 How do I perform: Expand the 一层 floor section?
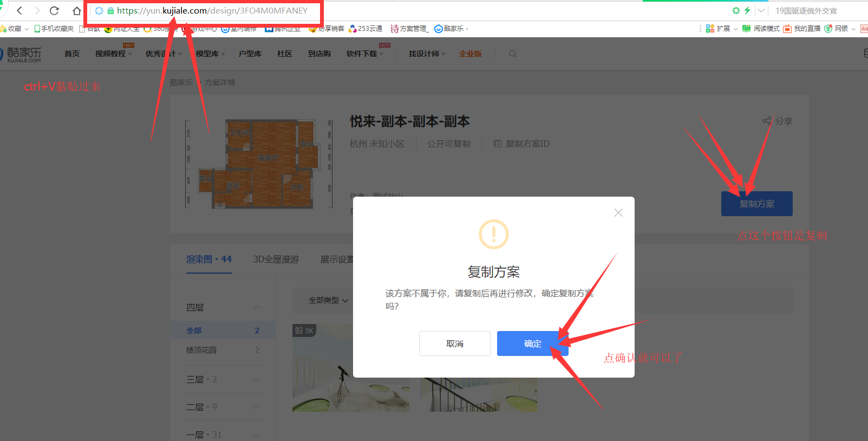point(256,434)
